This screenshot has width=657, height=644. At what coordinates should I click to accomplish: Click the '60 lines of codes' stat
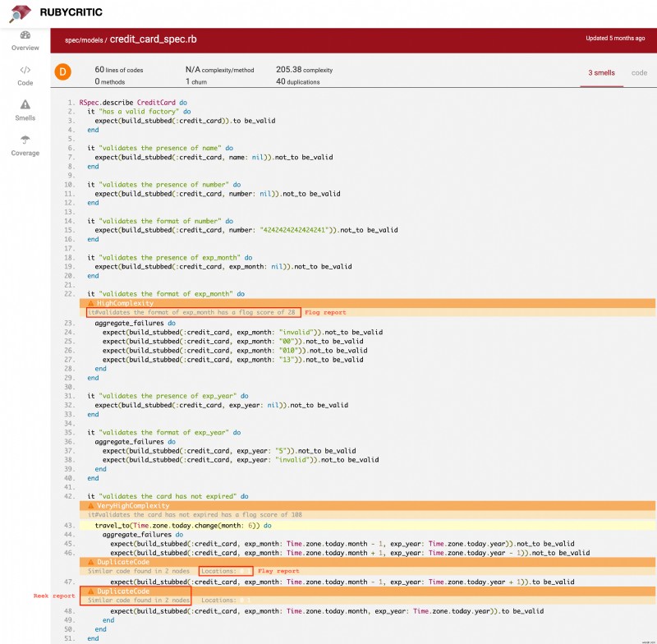click(118, 70)
